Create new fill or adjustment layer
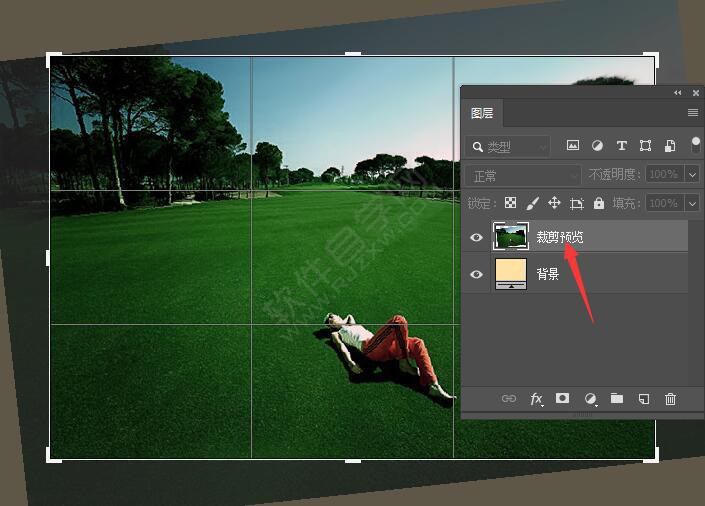 (x=590, y=399)
